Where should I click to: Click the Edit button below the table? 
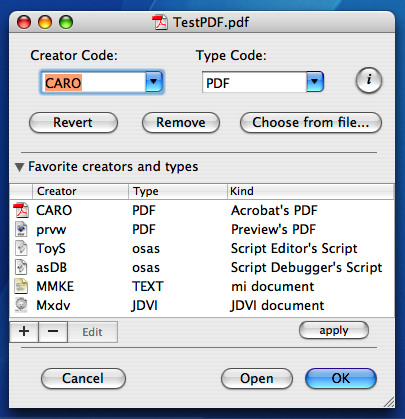(92, 332)
